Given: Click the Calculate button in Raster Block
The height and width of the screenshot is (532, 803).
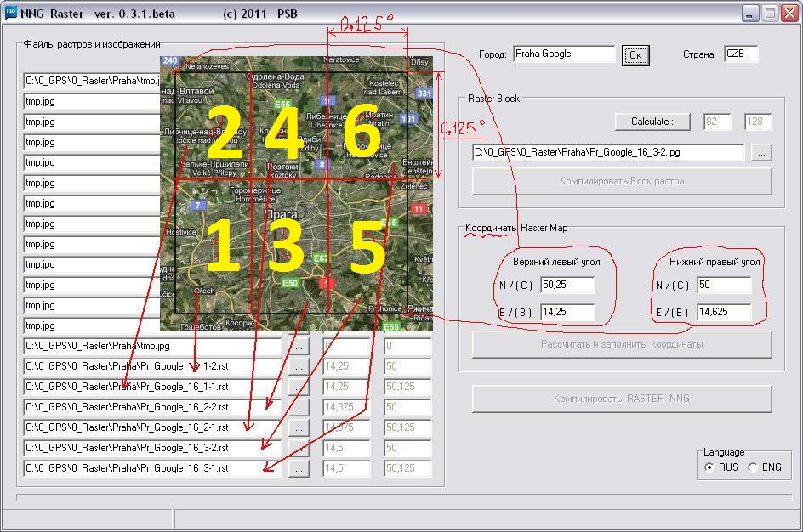Looking at the screenshot, I should click(x=652, y=122).
